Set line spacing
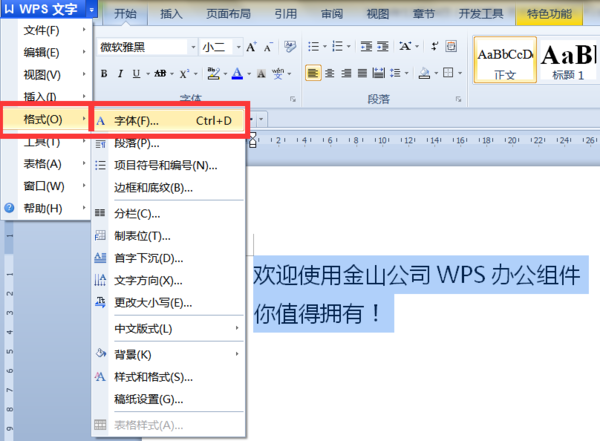The image size is (600, 441). click(395, 73)
